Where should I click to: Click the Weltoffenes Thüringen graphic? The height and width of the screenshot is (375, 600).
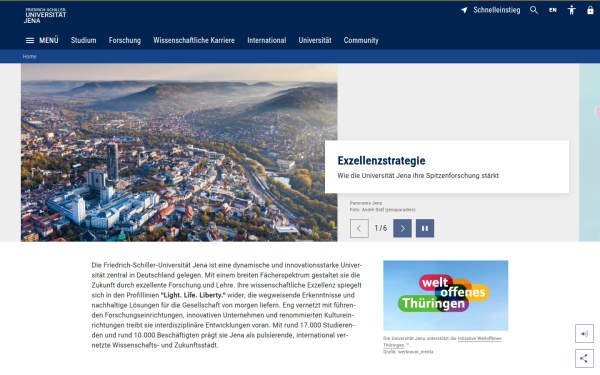pos(445,295)
